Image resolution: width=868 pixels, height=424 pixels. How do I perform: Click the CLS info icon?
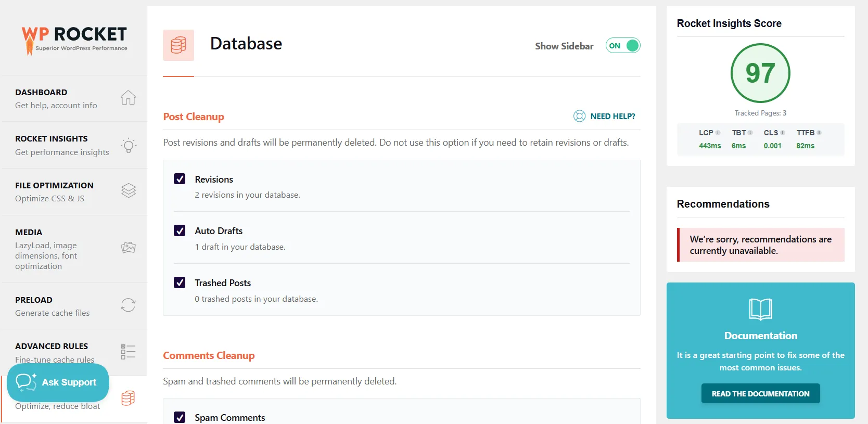tap(783, 133)
